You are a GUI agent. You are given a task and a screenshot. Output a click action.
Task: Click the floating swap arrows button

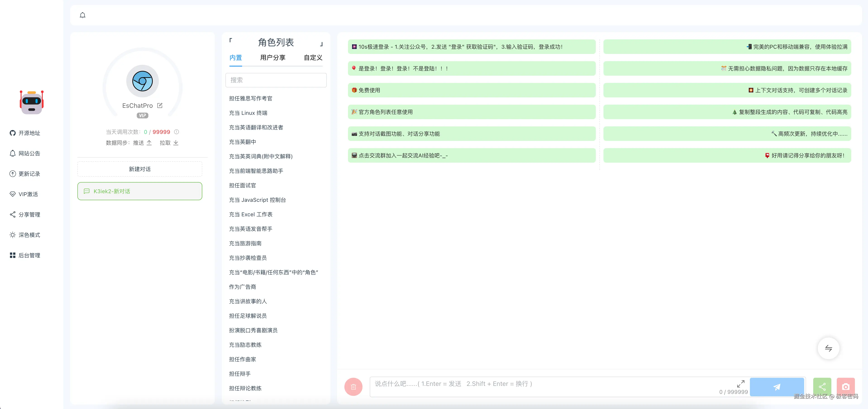tap(828, 348)
